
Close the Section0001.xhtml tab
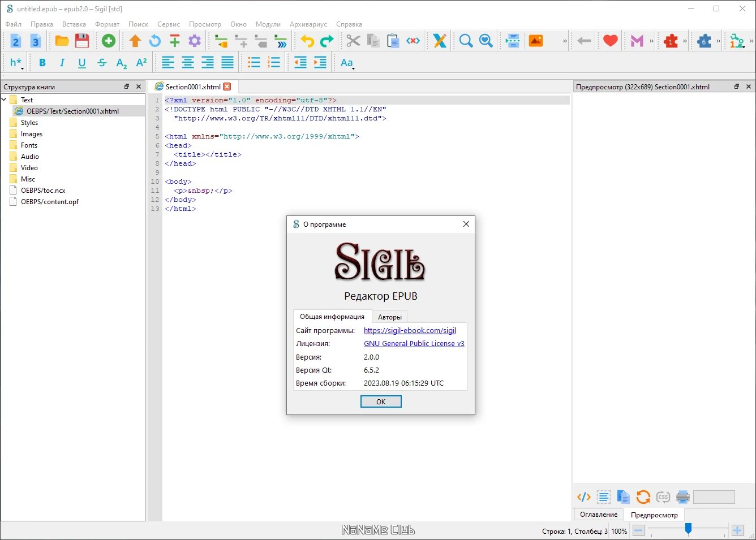pos(227,87)
